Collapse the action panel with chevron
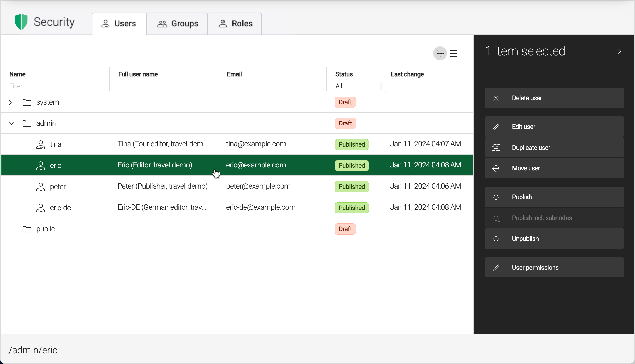The width and height of the screenshot is (635, 364). coord(619,51)
